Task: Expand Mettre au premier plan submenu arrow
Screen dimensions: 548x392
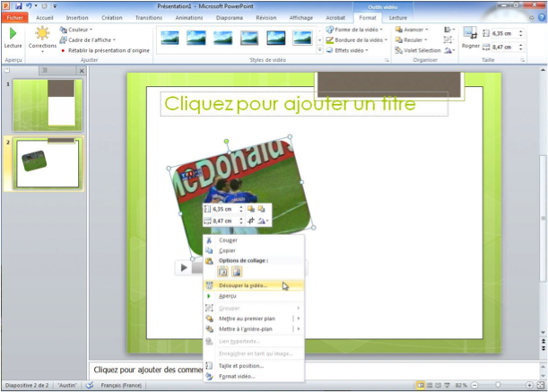Action: click(x=299, y=318)
